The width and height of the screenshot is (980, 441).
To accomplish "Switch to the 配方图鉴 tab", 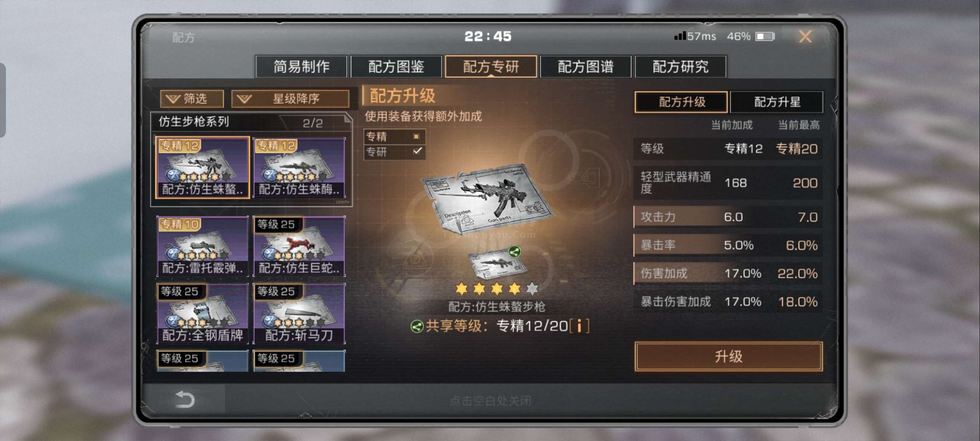I will point(396,67).
